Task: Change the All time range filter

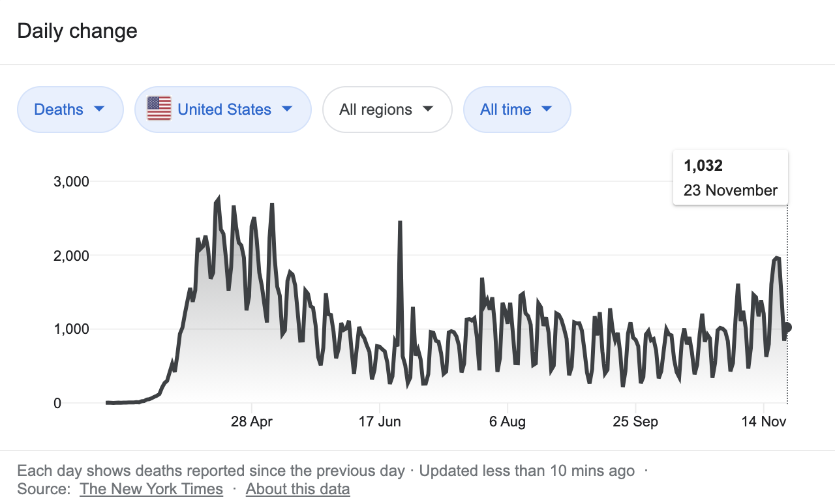Action: pos(517,110)
